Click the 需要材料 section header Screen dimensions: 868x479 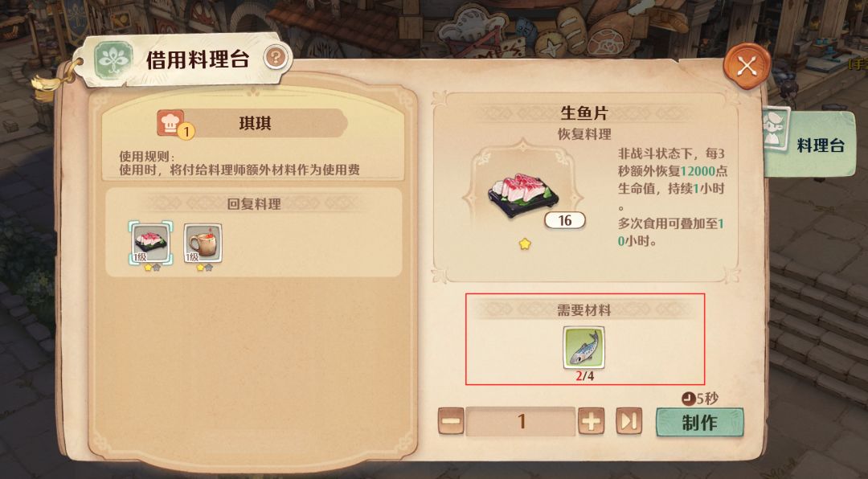pos(584,310)
